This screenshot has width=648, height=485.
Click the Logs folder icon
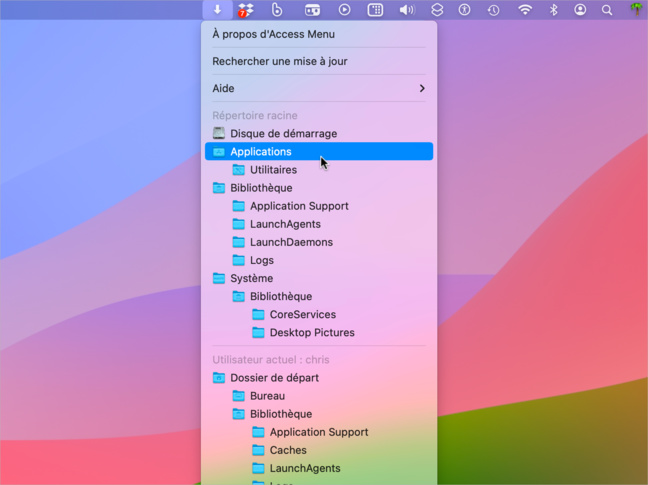[x=238, y=260]
